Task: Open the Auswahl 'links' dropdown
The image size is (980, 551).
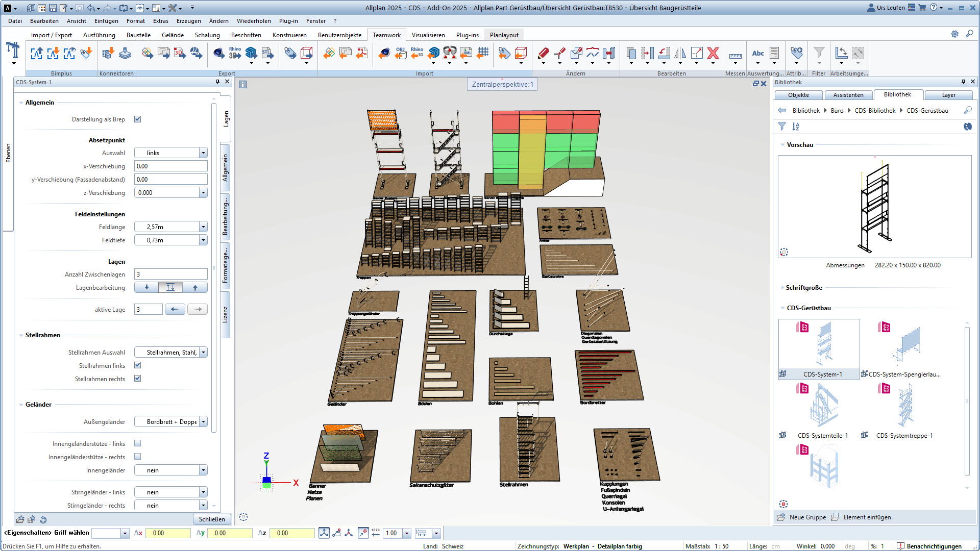Action: pyautogui.click(x=203, y=153)
